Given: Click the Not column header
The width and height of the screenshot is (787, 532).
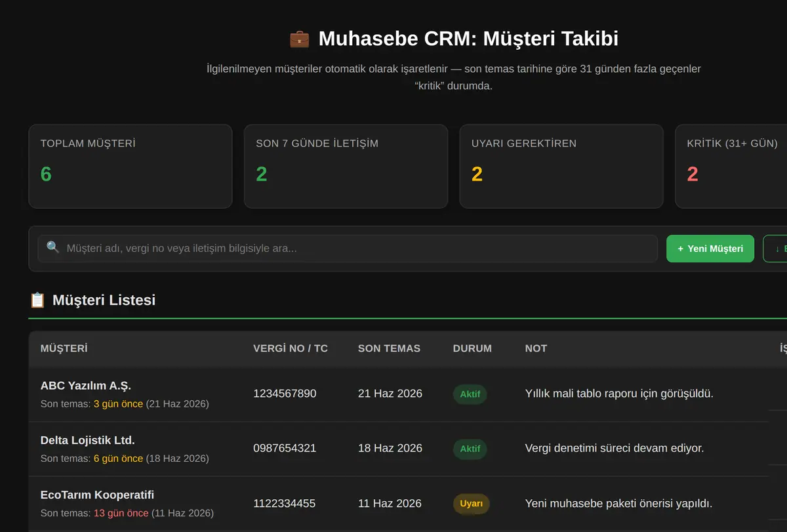Looking at the screenshot, I should [536, 348].
